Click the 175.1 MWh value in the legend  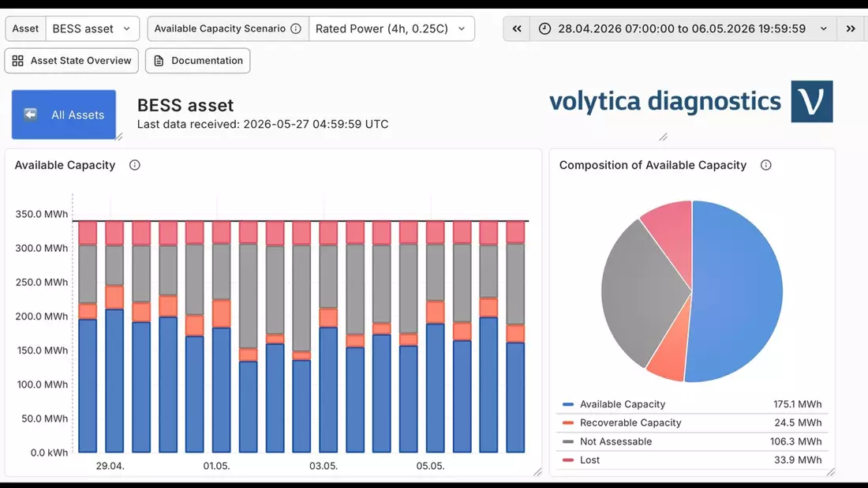pyautogui.click(x=797, y=404)
